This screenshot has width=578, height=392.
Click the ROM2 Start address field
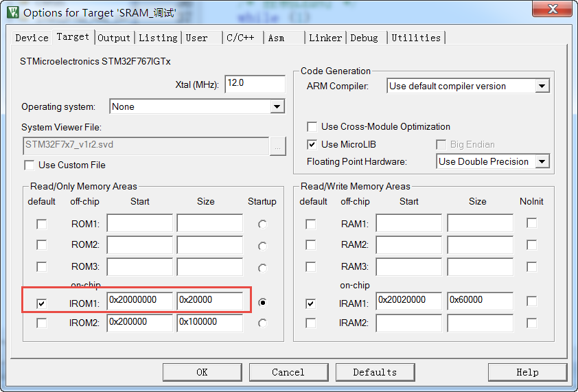pyautogui.click(x=140, y=245)
